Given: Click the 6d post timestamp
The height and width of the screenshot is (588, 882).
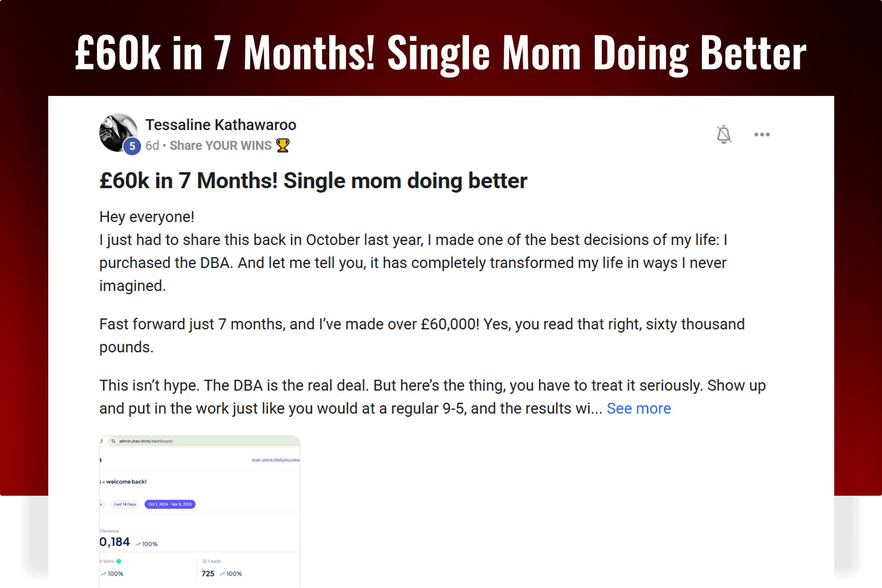Looking at the screenshot, I should pyautogui.click(x=152, y=146).
